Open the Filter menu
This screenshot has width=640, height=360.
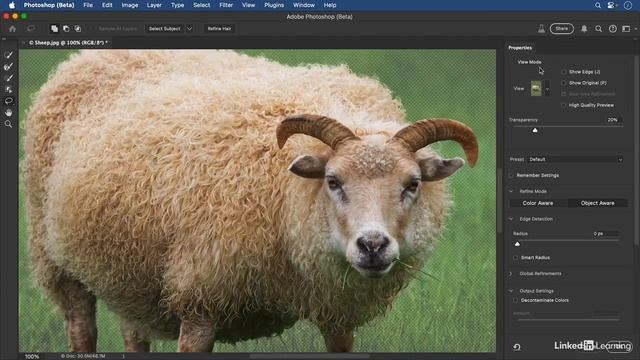tap(226, 5)
